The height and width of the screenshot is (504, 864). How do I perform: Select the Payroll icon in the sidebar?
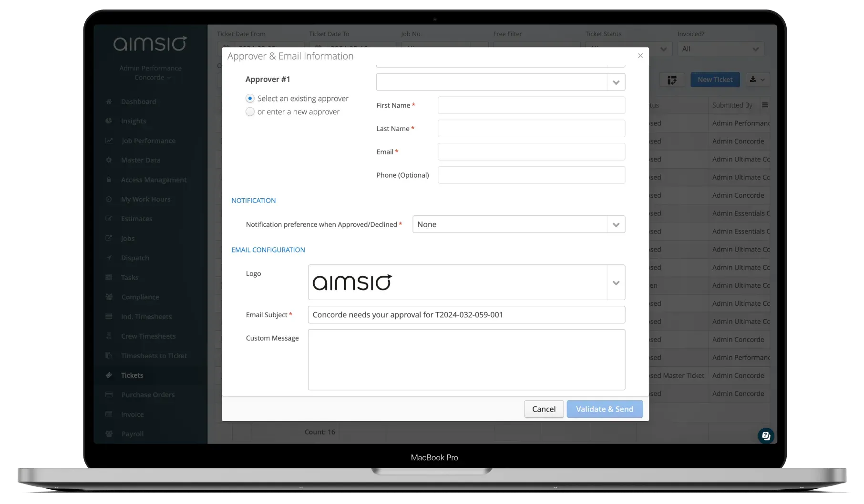tap(109, 433)
